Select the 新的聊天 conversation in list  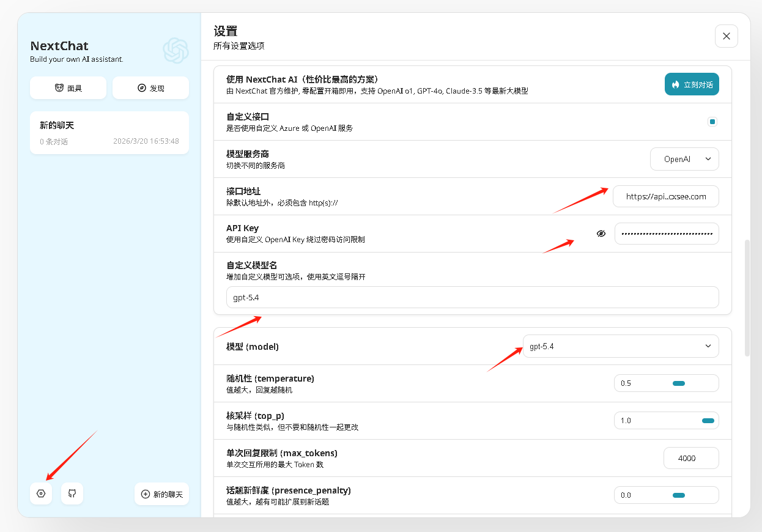[x=109, y=133]
